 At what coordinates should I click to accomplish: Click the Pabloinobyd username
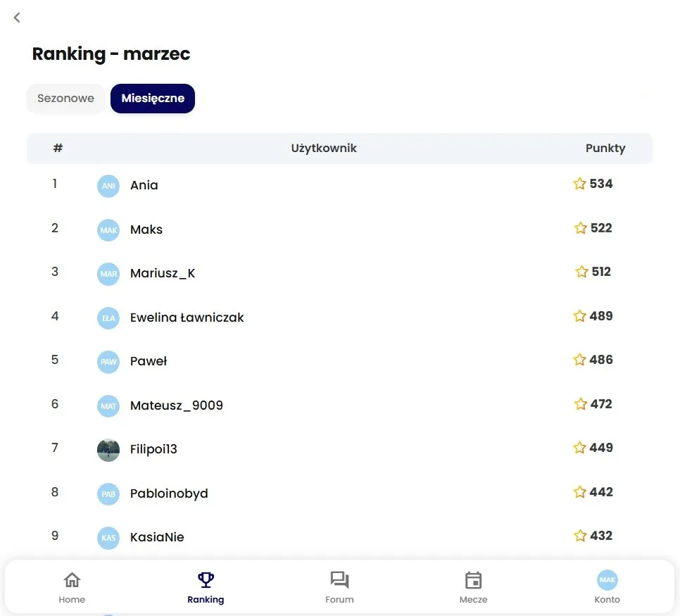(x=169, y=494)
